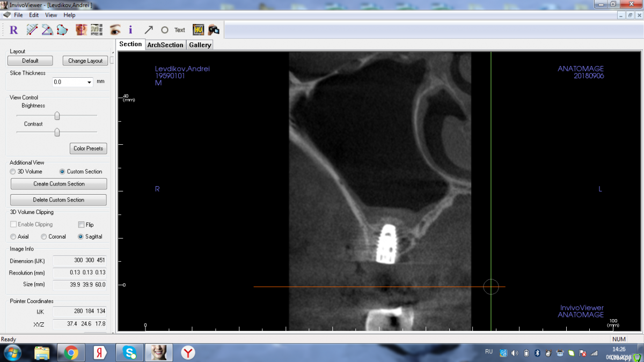Check the Flip checkbox
The height and width of the screenshot is (362, 644).
(x=82, y=225)
